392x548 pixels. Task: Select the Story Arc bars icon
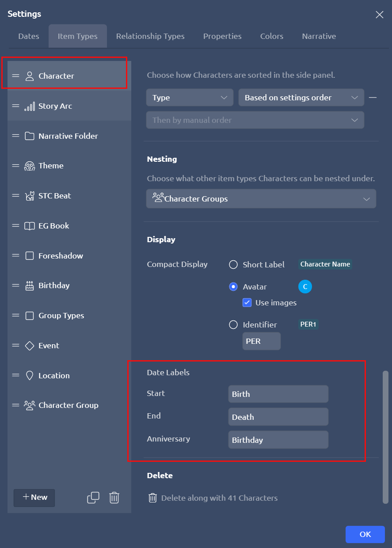(30, 106)
